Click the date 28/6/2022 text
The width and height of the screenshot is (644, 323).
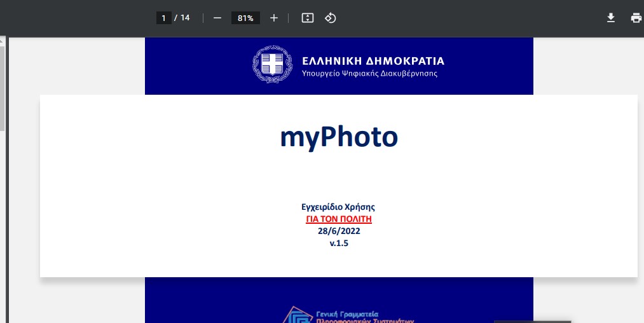click(339, 231)
